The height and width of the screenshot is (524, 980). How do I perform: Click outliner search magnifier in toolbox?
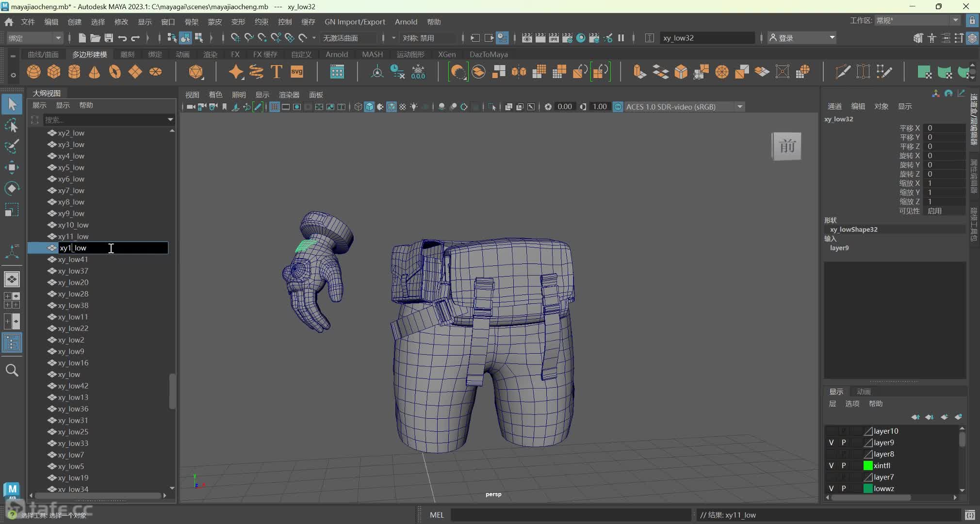point(12,371)
